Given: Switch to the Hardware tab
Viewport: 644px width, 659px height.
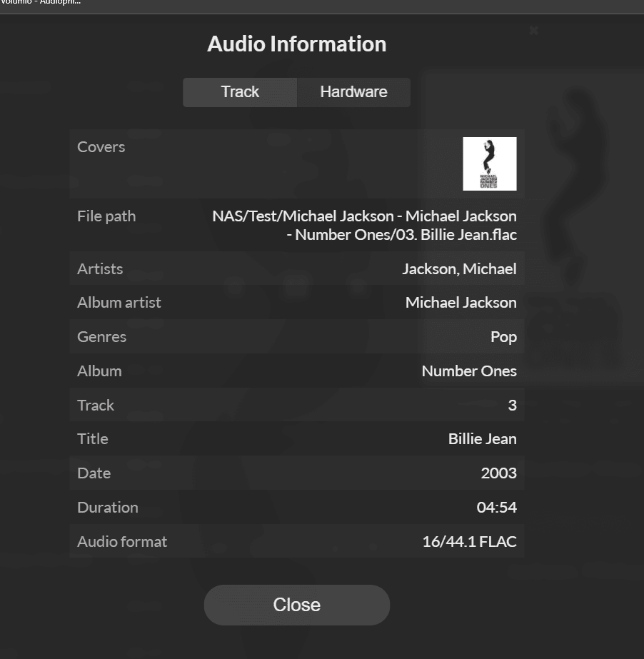Looking at the screenshot, I should click(x=353, y=92).
